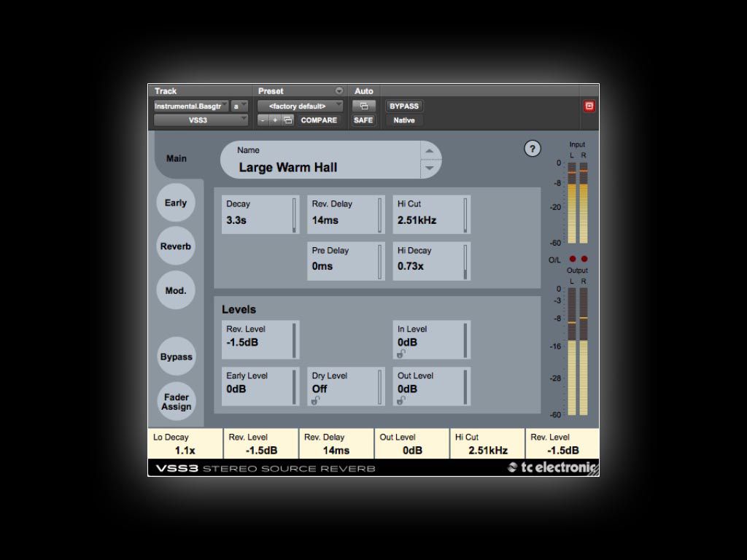Click the previous preset minus button
747x560 pixels.
point(263,120)
